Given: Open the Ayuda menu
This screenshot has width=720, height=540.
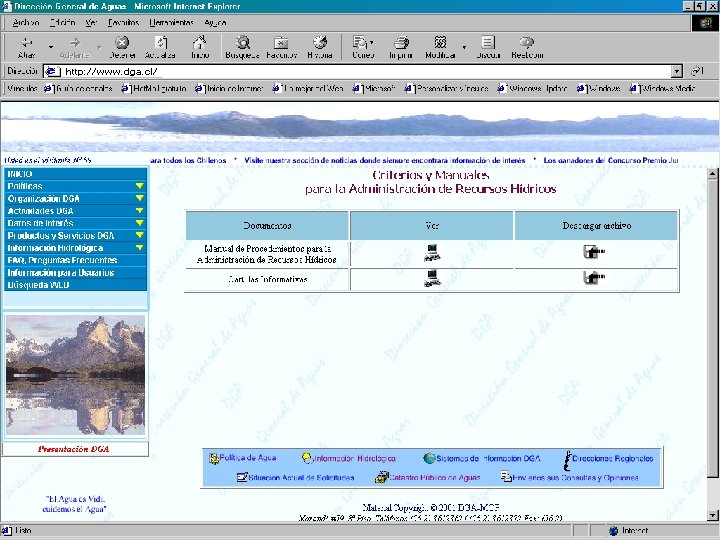Looking at the screenshot, I should pos(215,22).
